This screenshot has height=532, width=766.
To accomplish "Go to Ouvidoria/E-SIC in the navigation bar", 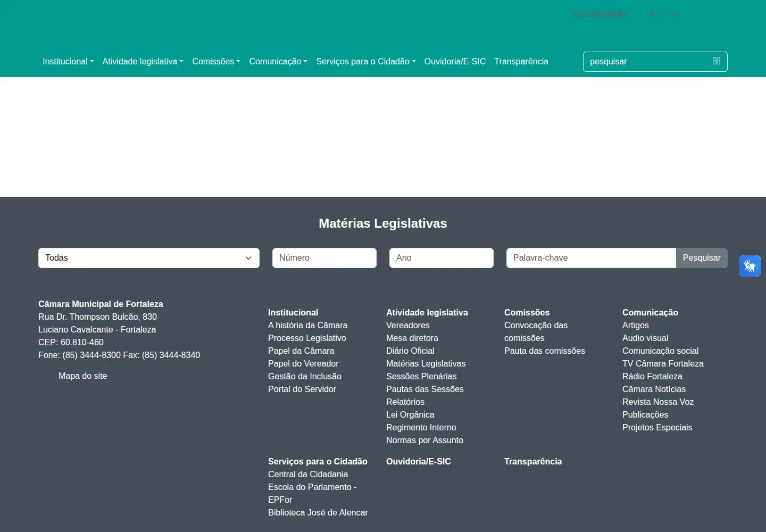I will click(x=455, y=61).
